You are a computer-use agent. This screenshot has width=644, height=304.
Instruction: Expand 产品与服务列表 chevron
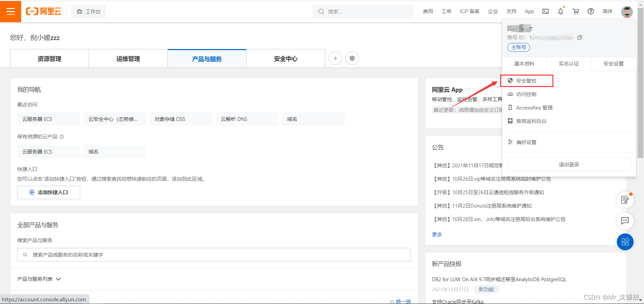58,279
